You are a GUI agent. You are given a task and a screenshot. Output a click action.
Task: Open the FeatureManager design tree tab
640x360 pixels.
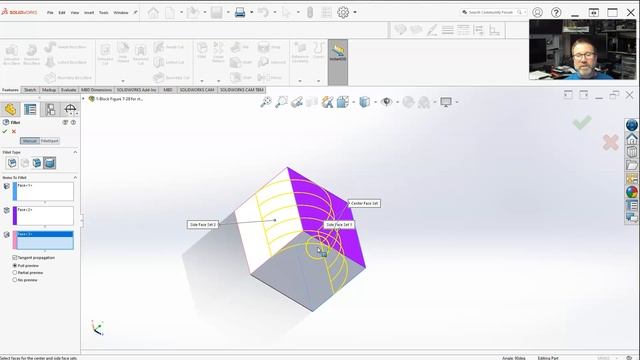[11, 109]
